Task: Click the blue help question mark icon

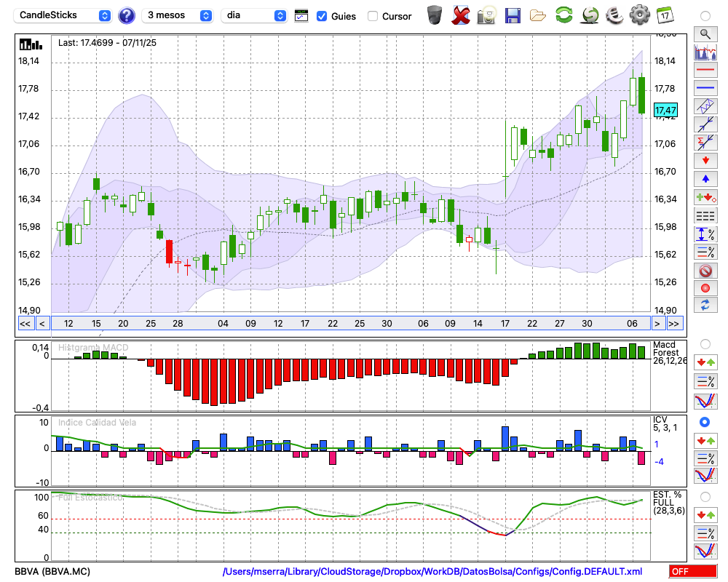Action: pos(126,15)
